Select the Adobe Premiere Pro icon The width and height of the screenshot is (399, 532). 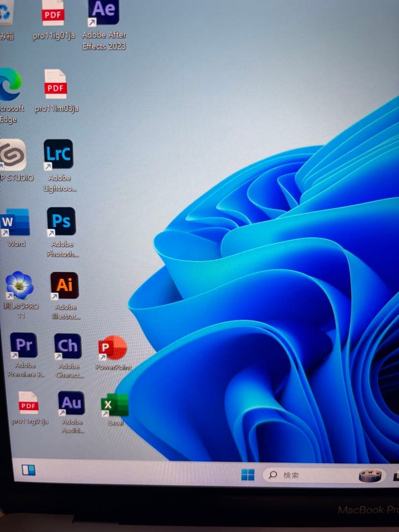tap(24, 346)
